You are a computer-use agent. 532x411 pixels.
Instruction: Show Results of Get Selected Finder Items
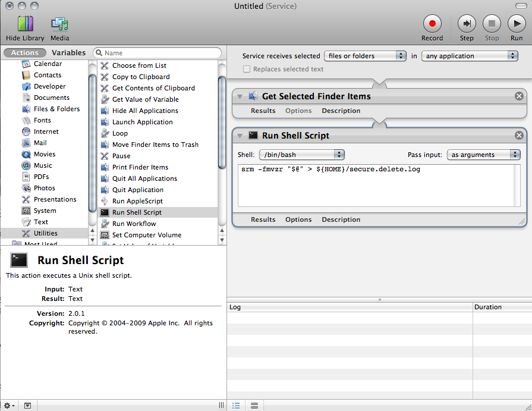click(263, 111)
